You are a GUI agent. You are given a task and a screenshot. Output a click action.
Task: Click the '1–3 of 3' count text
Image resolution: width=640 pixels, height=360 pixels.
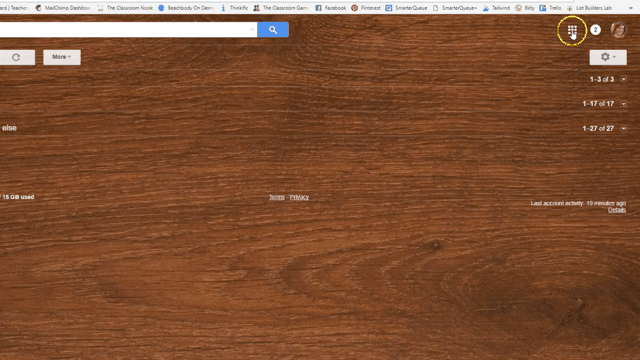602,79
